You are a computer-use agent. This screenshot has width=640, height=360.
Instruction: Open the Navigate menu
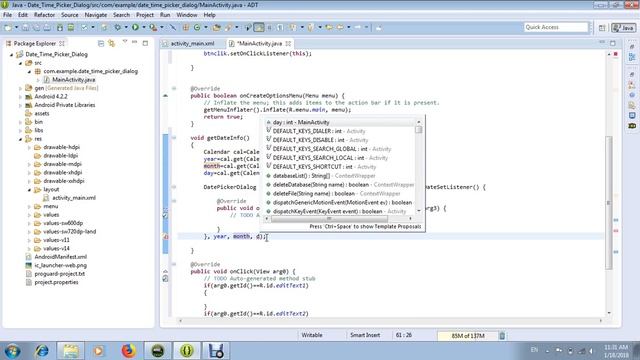pos(96,15)
